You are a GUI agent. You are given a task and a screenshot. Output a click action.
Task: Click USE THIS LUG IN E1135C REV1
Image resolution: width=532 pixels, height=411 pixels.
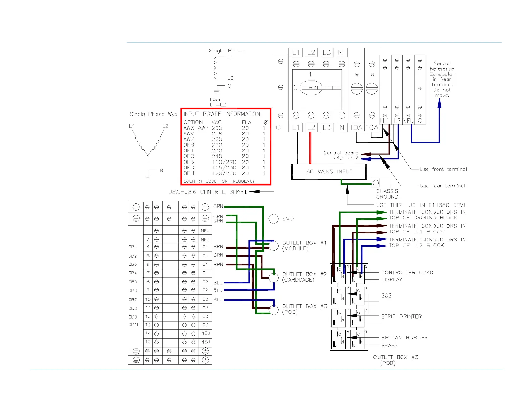[x=421, y=205]
